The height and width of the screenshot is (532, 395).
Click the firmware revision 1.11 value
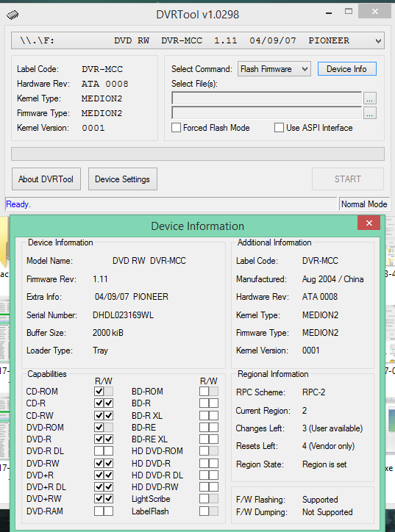pos(100,279)
